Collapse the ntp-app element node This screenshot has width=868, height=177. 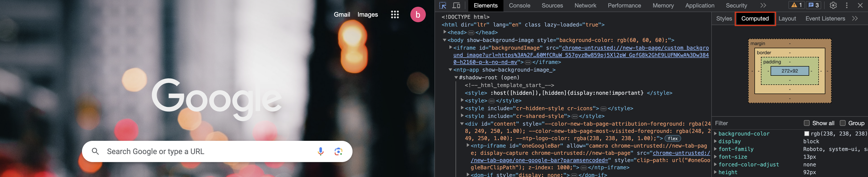[x=450, y=70]
